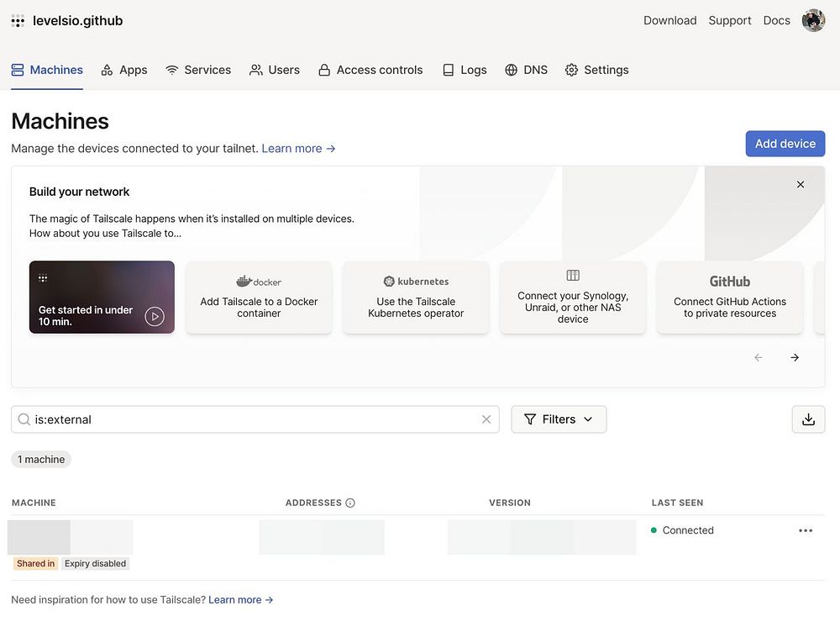Image resolution: width=840 pixels, height=627 pixels.
Task: Switch to the Machines tab
Action: pos(47,71)
